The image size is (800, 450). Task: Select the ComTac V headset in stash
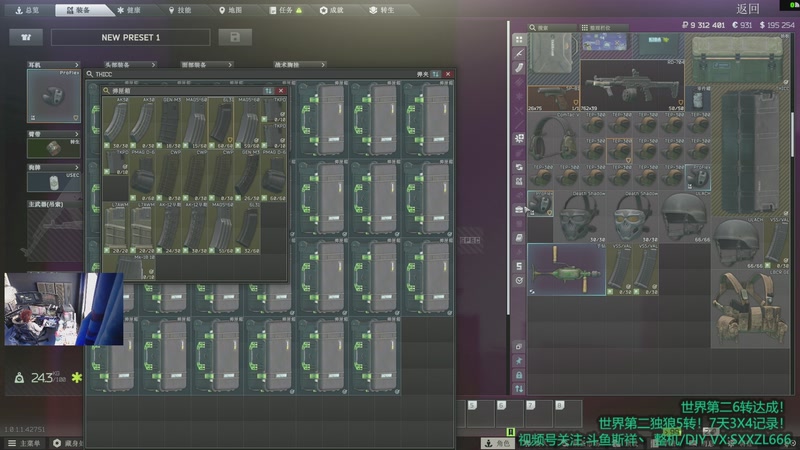(553, 138)
